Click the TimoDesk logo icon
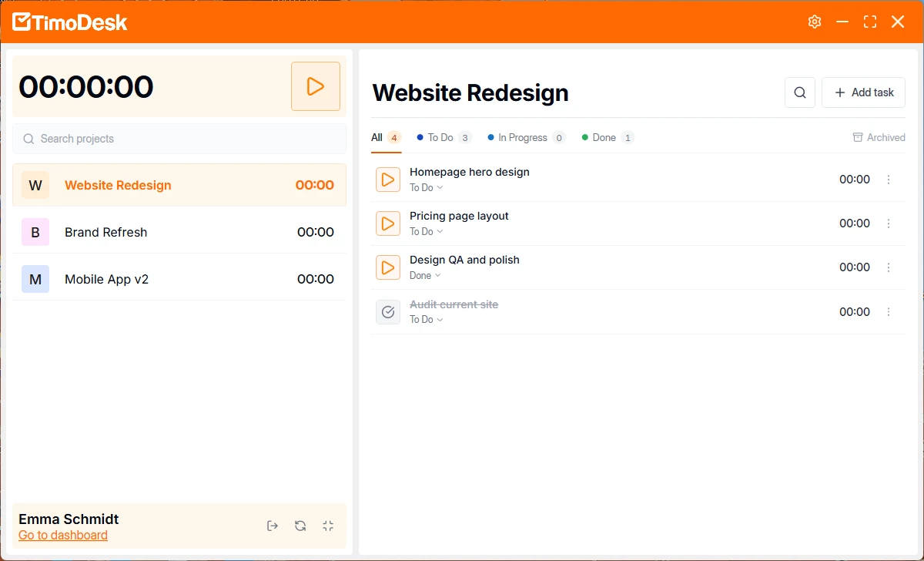 [22, 22]
